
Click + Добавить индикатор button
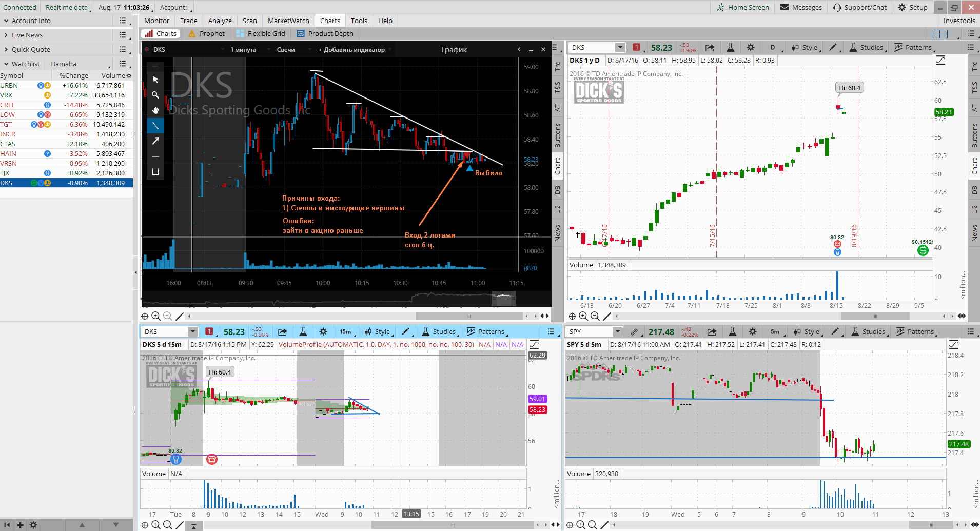point(351,50)
